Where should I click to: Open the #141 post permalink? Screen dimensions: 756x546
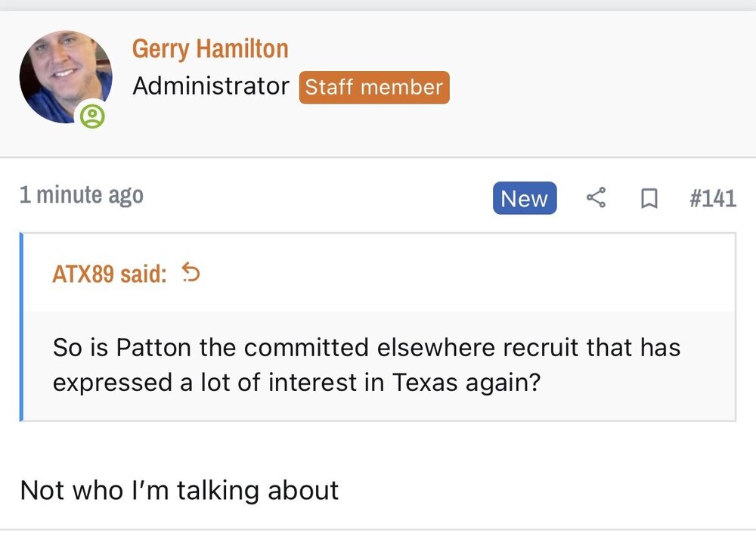712,199
